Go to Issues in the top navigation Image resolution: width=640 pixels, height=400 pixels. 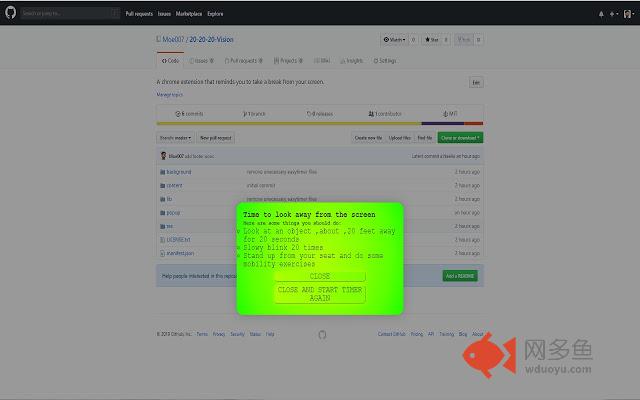(164, 13)
